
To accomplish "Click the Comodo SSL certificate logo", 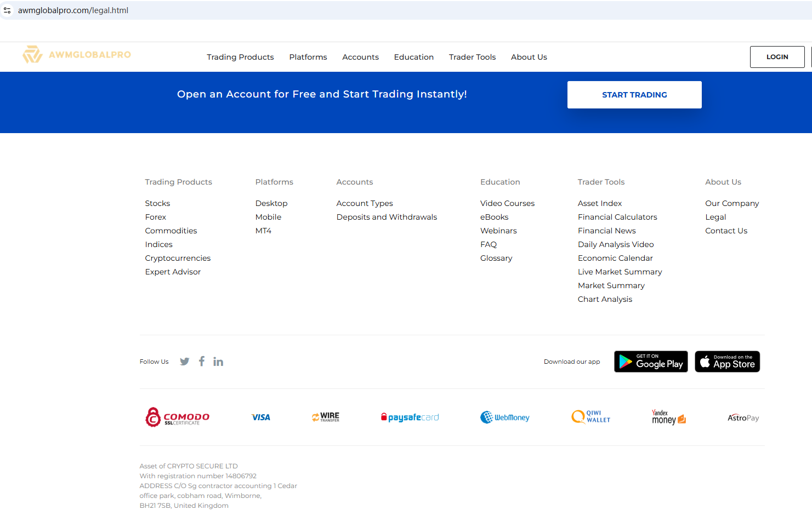I will click(x=177, y=417).
